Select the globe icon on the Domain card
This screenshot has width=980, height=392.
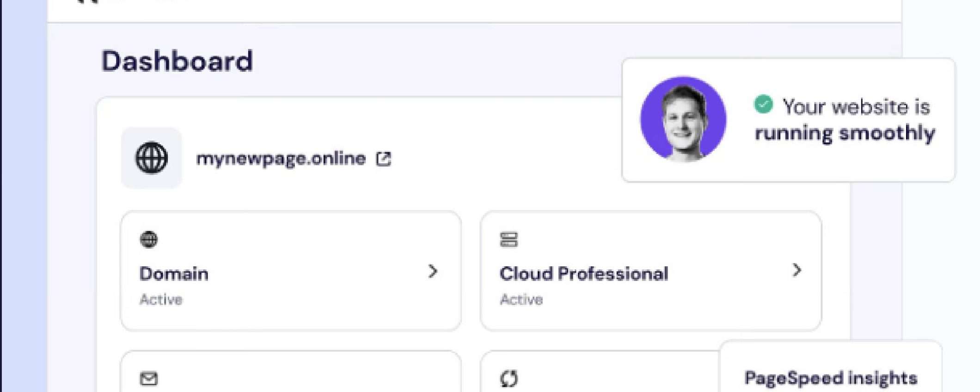click(149, 239)
